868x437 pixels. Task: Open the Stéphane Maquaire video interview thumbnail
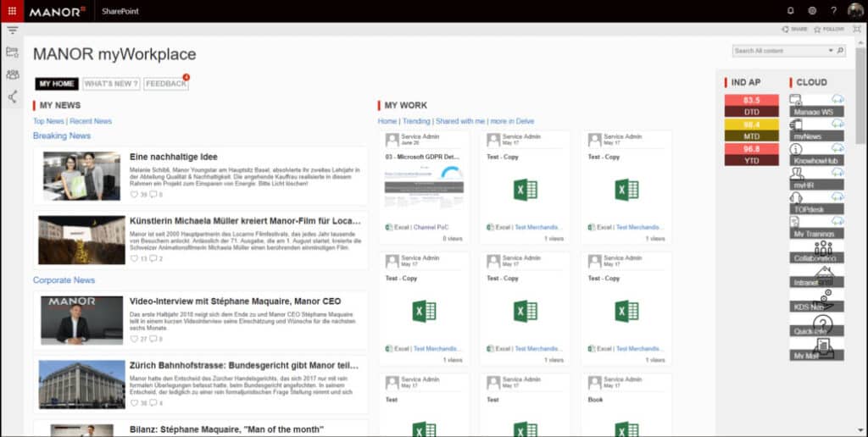coord(81,319)
